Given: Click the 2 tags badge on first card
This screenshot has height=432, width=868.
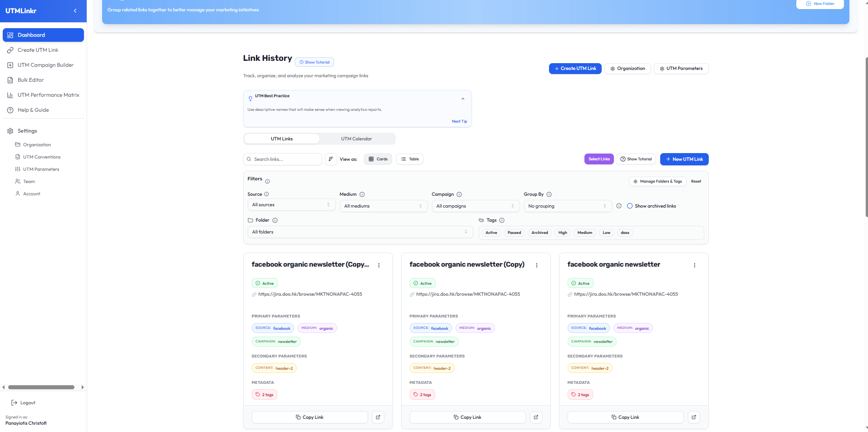Looking at the screenshot, I should click(x=265, y=395).
